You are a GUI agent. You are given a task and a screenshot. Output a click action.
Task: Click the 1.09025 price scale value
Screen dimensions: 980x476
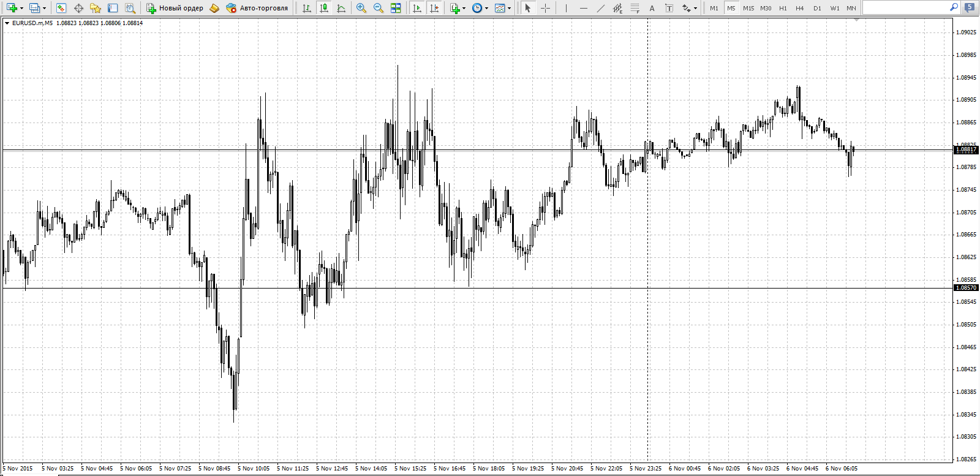click(967, 32)
